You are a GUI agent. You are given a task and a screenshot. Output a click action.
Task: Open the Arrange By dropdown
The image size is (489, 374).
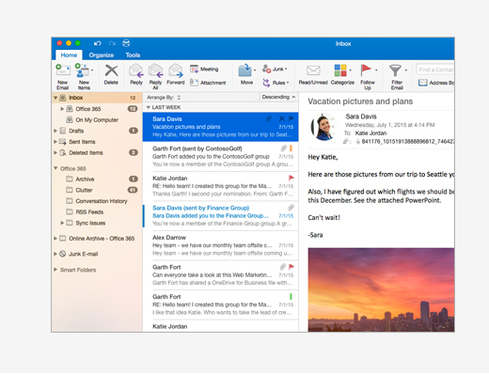(164, 97)
